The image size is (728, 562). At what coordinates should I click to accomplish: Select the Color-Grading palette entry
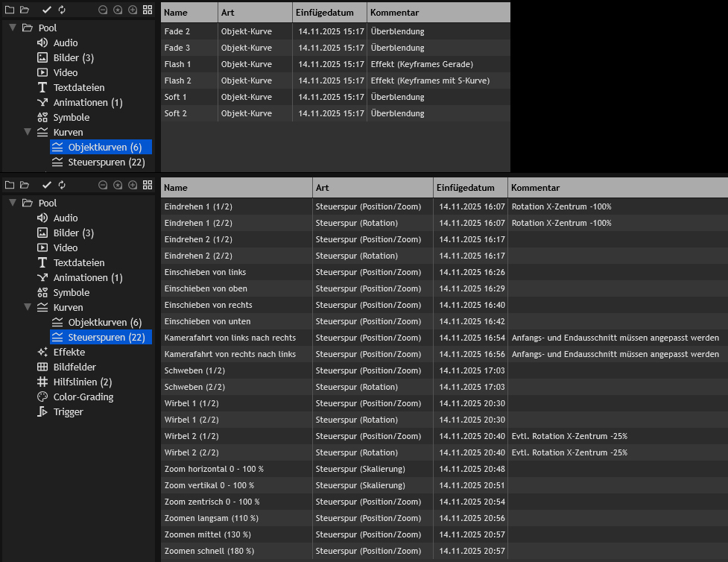(x=83, y=397)
